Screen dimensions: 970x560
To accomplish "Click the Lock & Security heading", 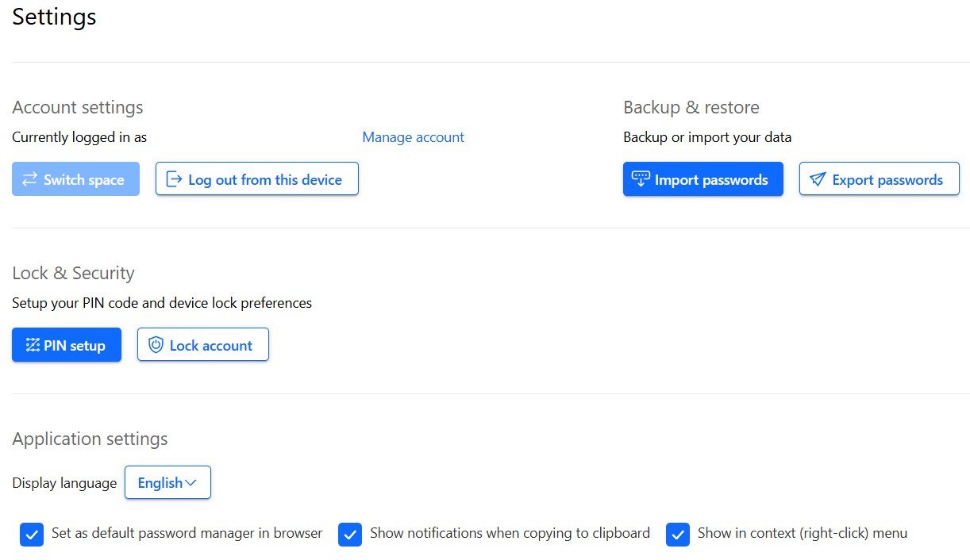I will (x=73, y=273).
